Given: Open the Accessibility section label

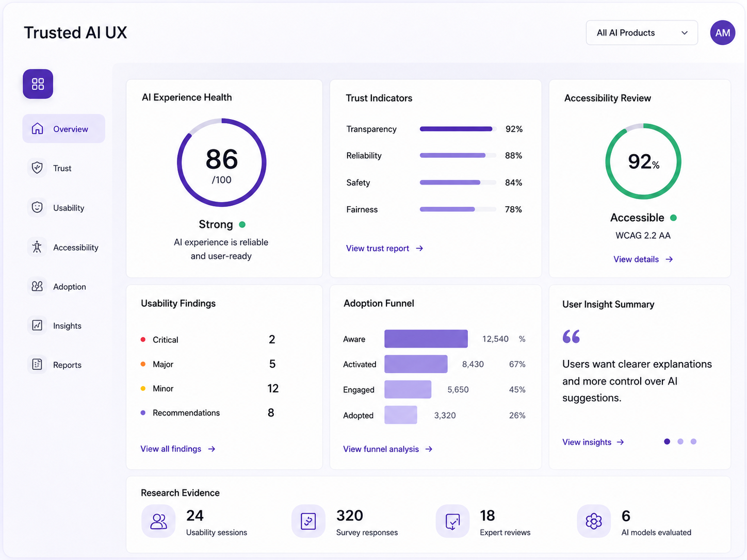Looking at the screenshot, I should pos(76,248).
